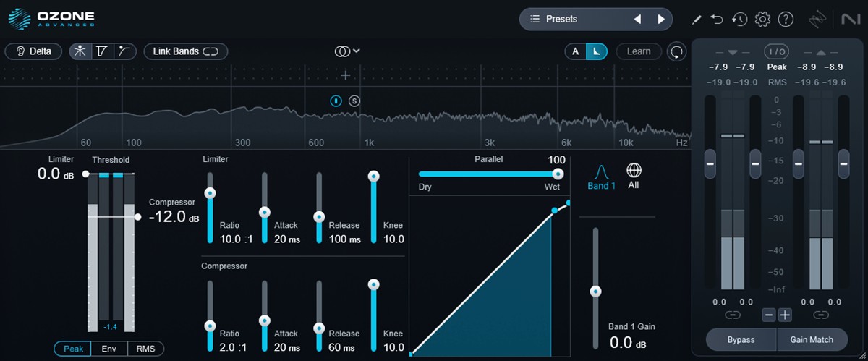Enable Gain Match

812,339
